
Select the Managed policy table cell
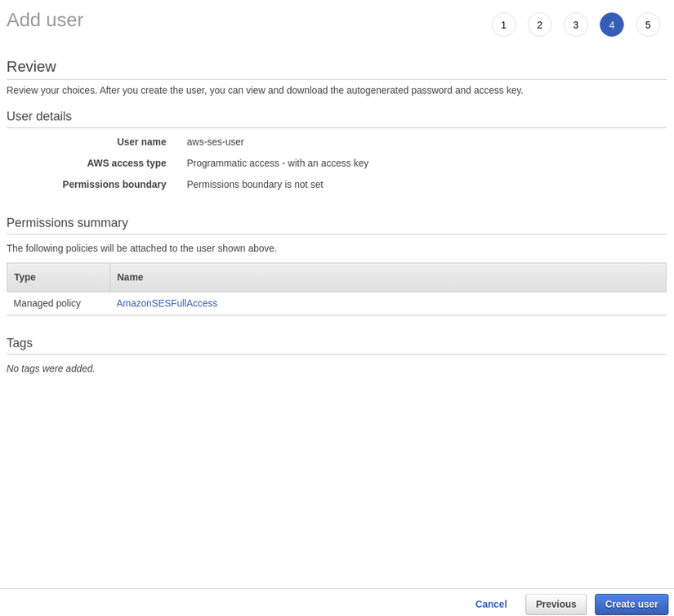(x=47, y=303)
